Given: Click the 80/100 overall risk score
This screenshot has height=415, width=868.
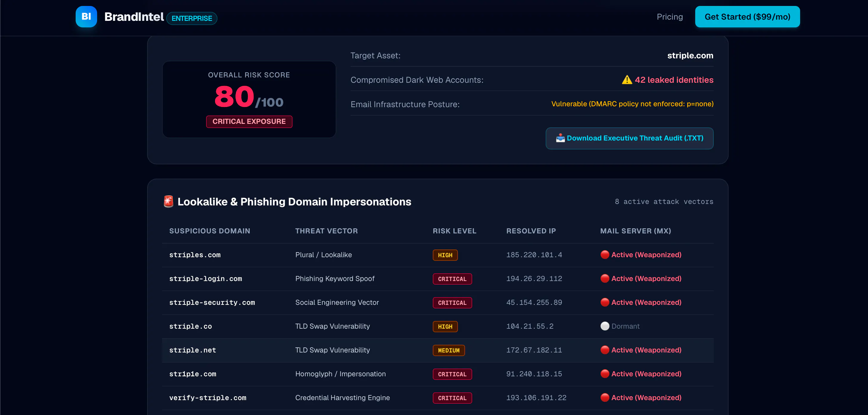Looking at the screenshot, I should pos(249,97).
